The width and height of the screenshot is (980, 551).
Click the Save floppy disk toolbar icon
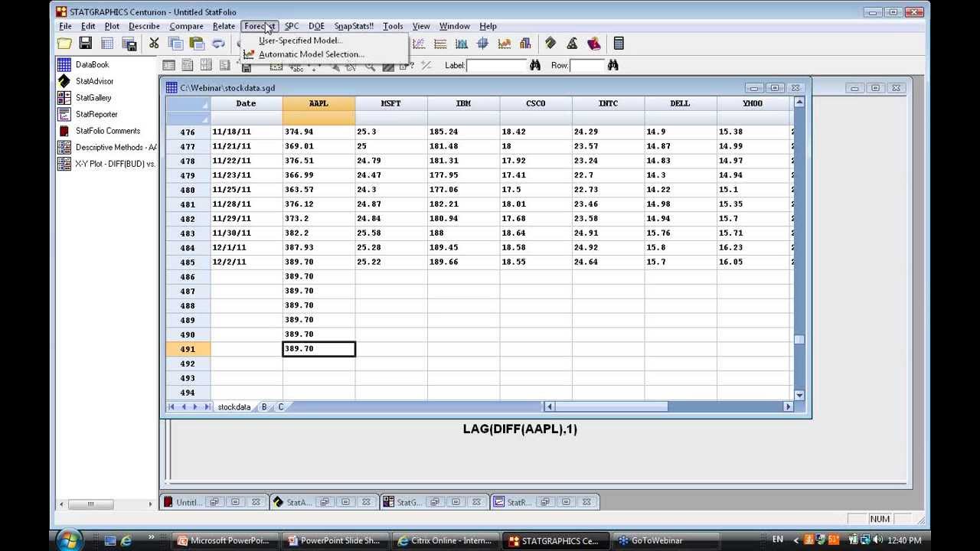point(85,44)
